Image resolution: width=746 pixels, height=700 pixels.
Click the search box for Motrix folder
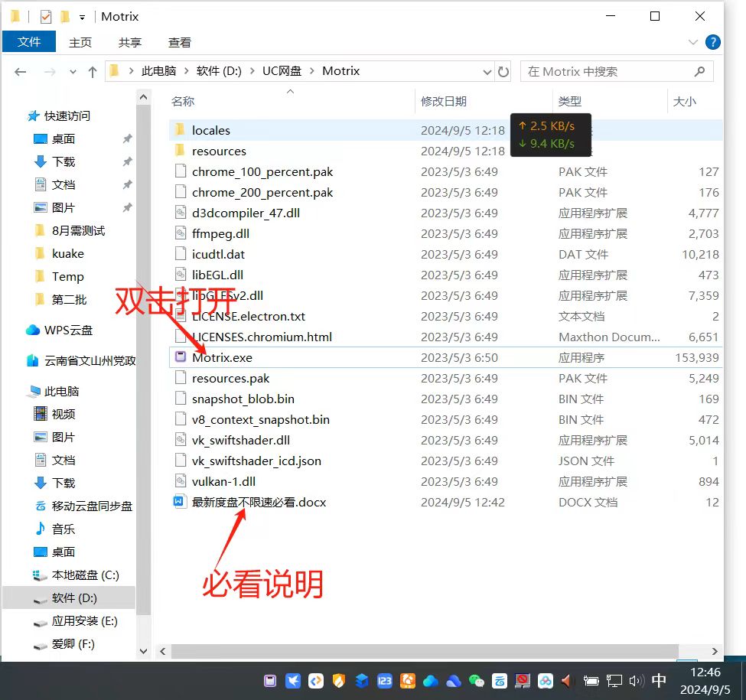pyautogui.click(x=608, y=71)
